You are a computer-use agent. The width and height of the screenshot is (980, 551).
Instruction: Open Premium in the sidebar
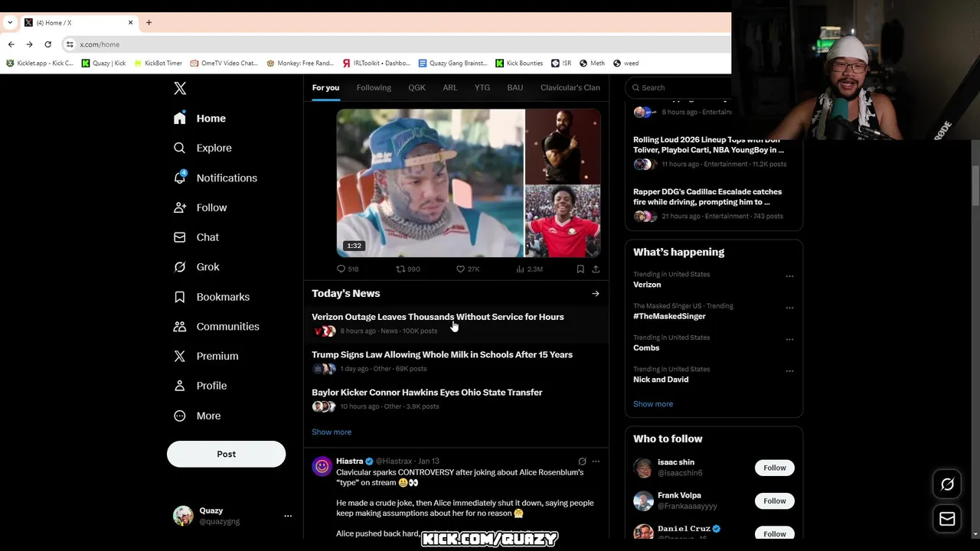(x=206, y=356)
